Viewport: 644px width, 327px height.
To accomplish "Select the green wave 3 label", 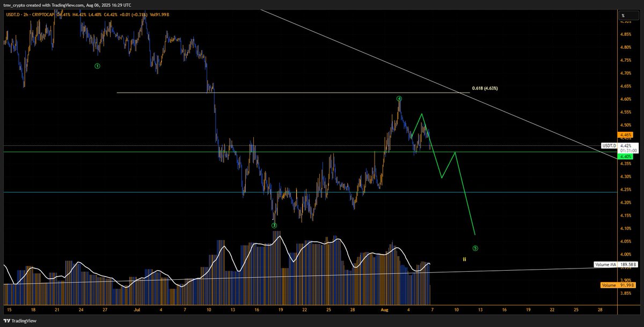I will pyautogui.click(x=274, y=226).
